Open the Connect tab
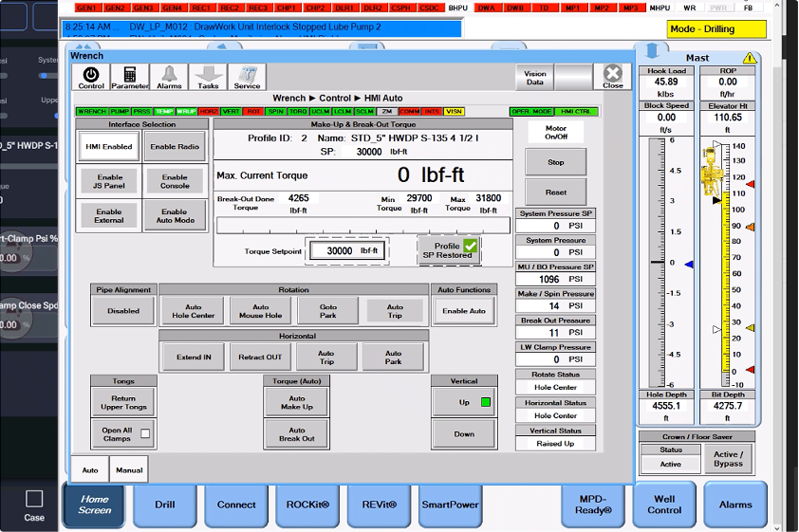The width and height of the screenshot is (799, 532). 236,504
